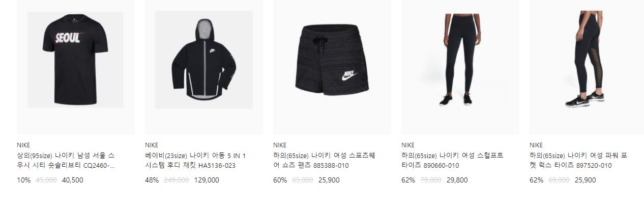Viewport: 644px width, 209px height.
Task: Click NIKE brand label above shorts title
Action: point(280,145)
